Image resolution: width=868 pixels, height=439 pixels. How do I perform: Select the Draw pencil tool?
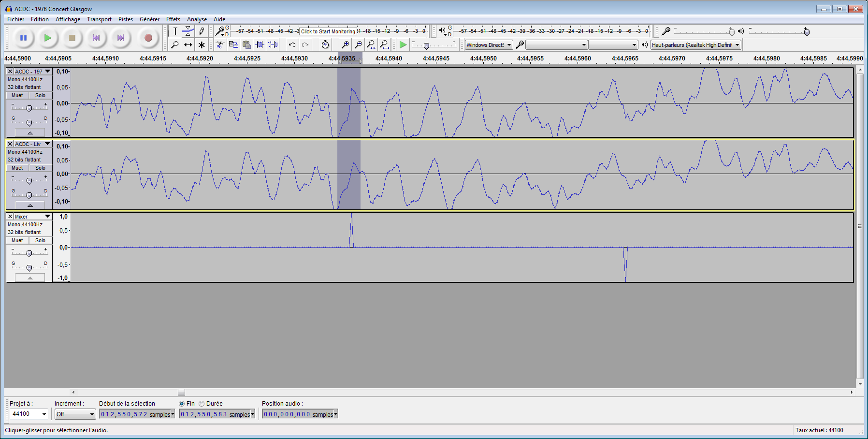tap(202, 31)
